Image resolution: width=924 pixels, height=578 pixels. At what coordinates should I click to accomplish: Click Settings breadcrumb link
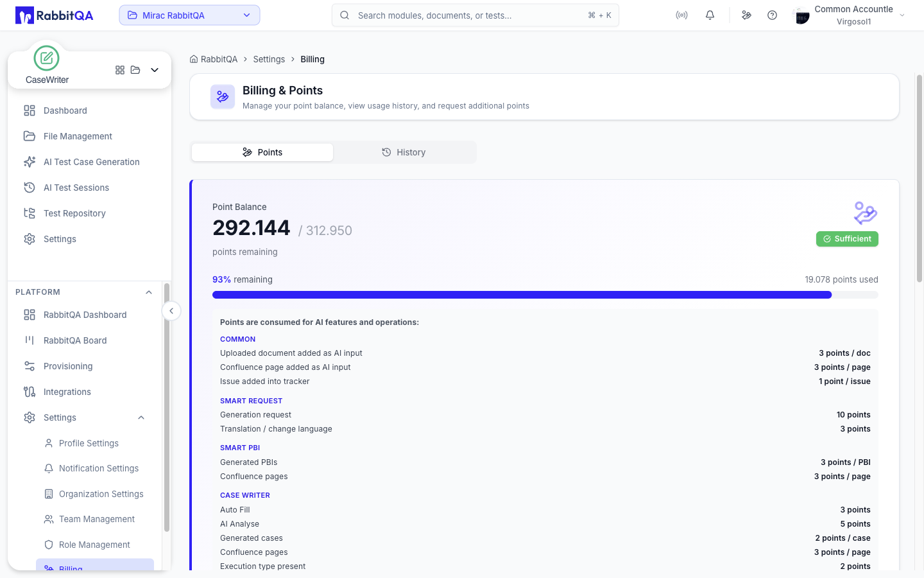click(269, 59)
